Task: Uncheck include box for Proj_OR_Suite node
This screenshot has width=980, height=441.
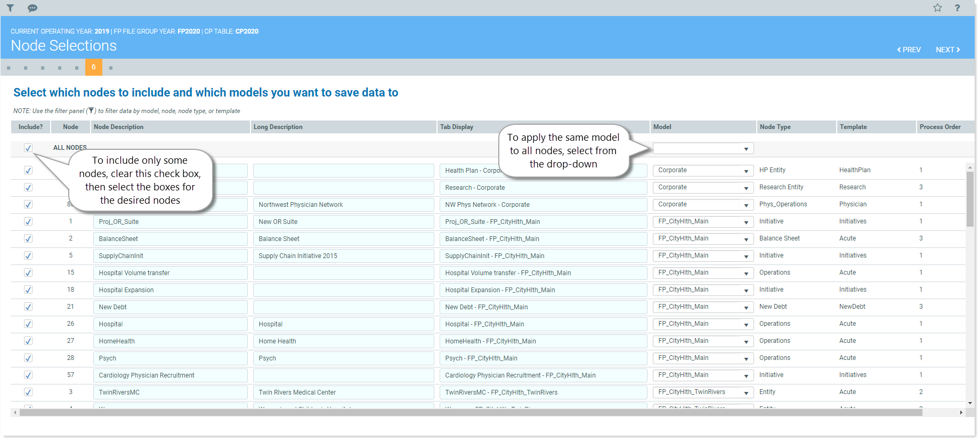Action: click(28, 222)
